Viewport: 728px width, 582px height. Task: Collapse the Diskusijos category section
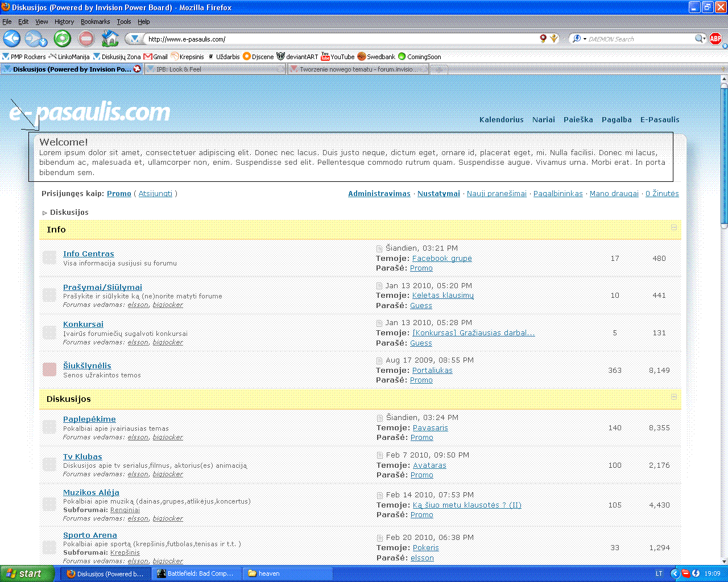[674, 397]
